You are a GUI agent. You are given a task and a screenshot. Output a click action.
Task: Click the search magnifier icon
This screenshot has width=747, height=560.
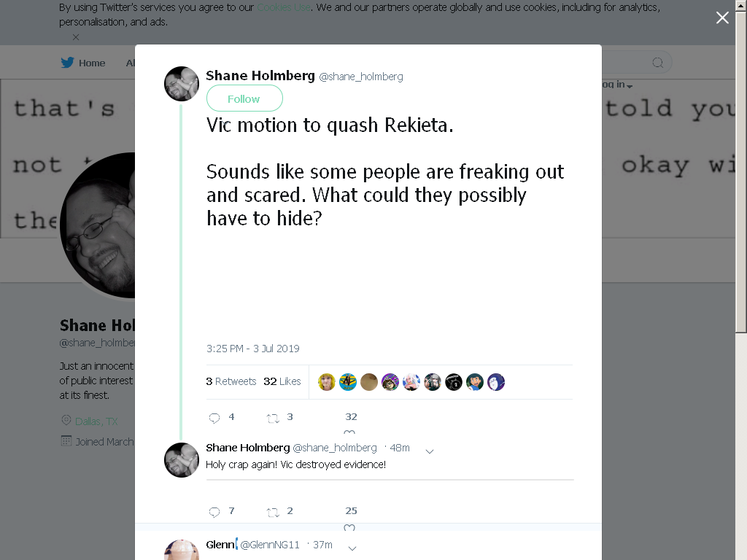point(657,63)
